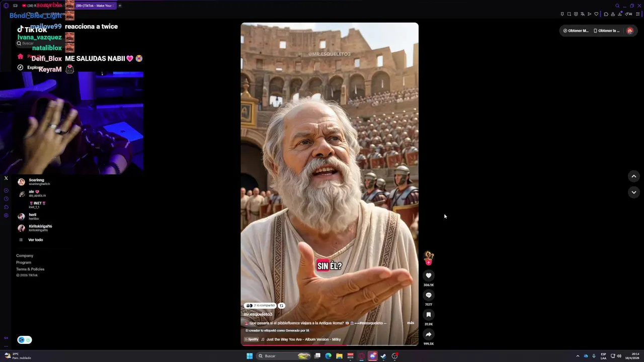Share video using the arrow icon
Viewport: 644px width, 362px height.
click(x=429, y=334)
